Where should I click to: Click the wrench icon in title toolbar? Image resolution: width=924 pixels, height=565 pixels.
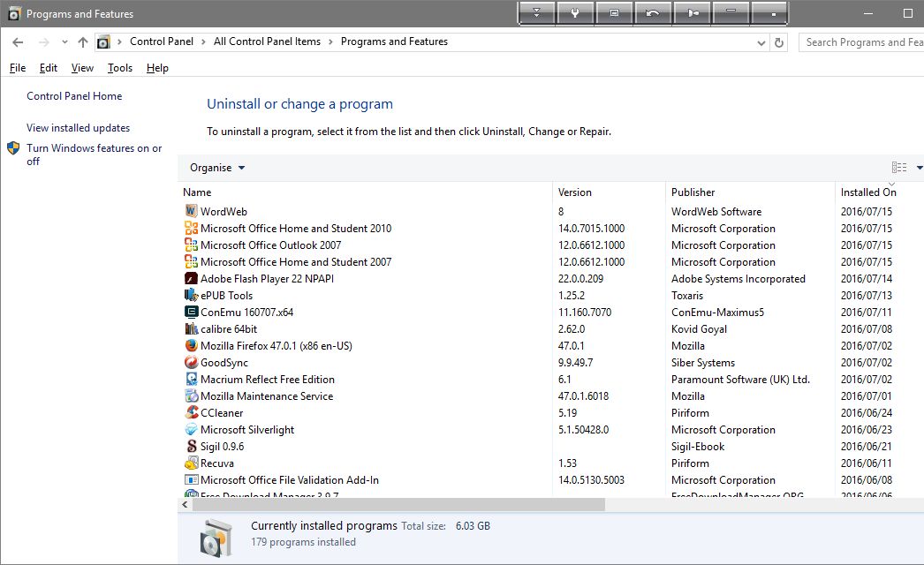574,13
